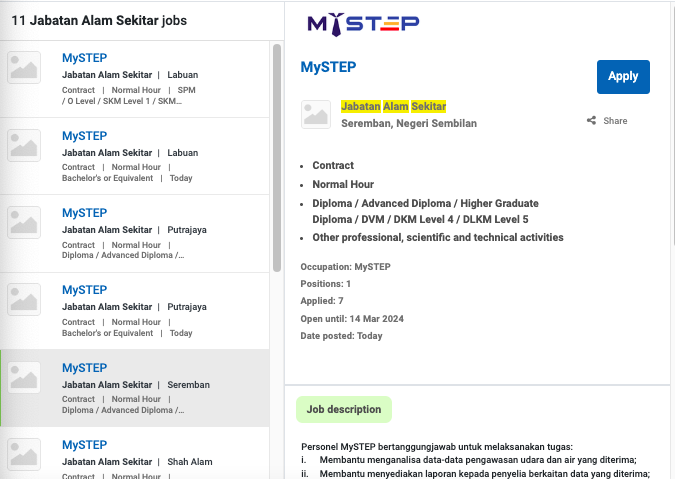
Task: Click the MySTEP logo at the top
Action: 363,24
